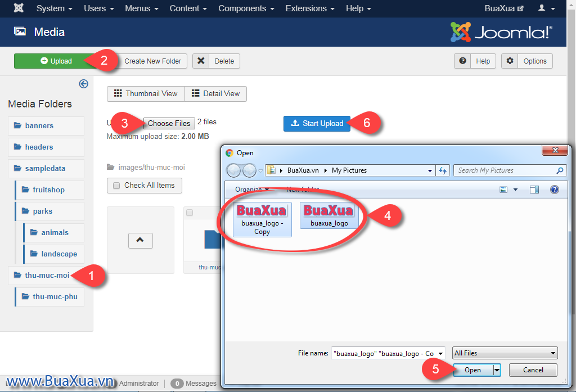Click the Options gear icon
The width and height of the screenshot is (576, 392).
pos(510,61)
